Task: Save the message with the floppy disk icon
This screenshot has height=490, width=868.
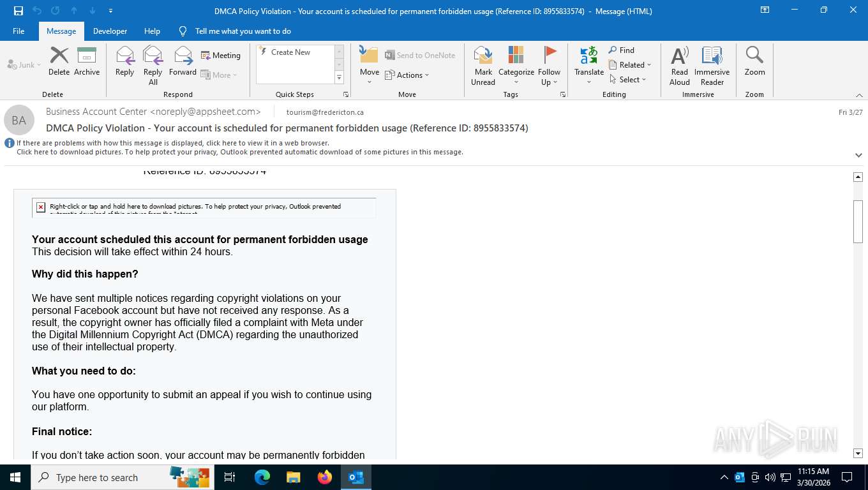Action: click(x=18, y=11)
